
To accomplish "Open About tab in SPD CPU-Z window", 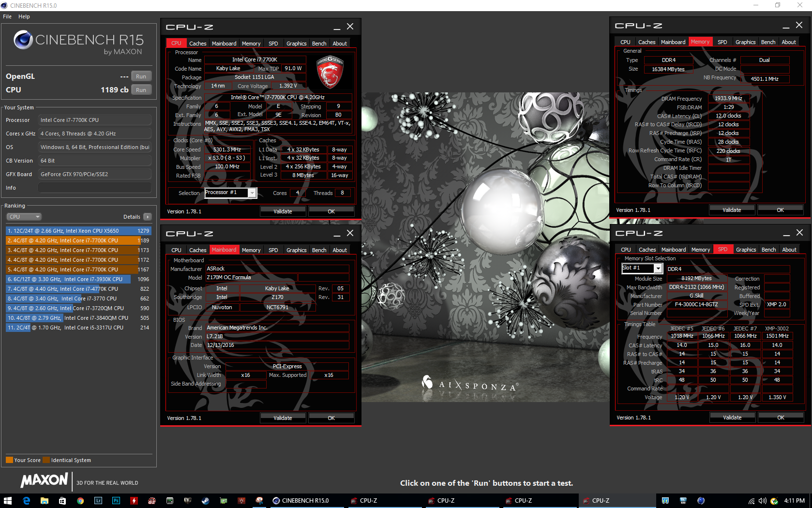I will 789,250.
